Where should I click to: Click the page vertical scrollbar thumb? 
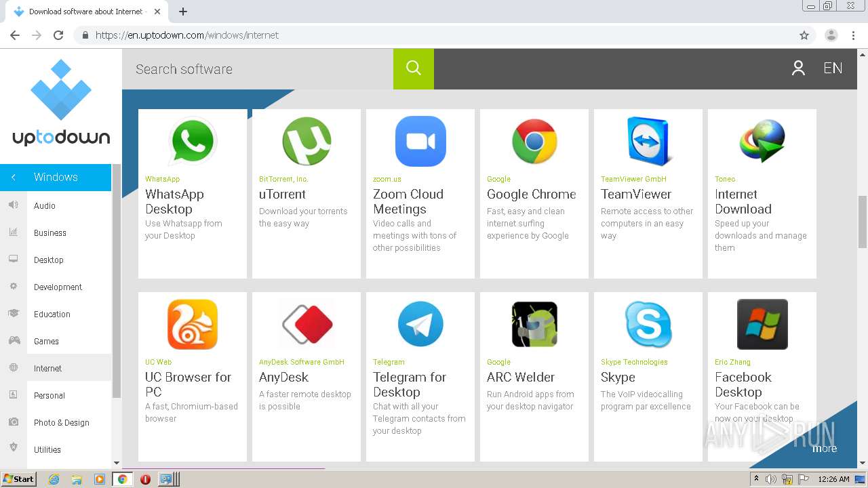coord(863,222)
